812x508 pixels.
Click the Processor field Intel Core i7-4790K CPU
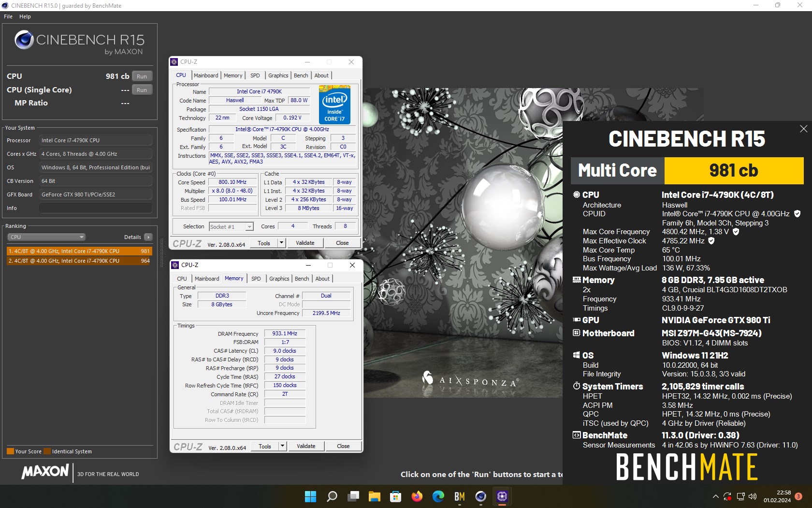coord(96,140)
